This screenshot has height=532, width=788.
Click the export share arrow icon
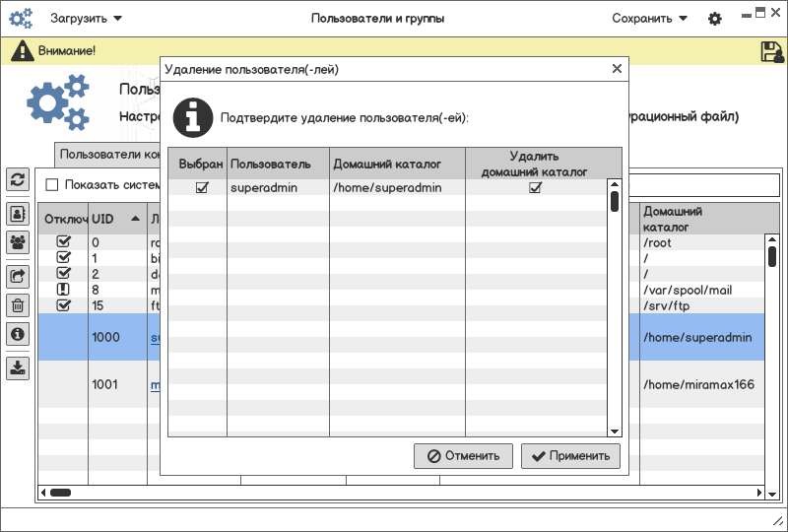point(18,277)
